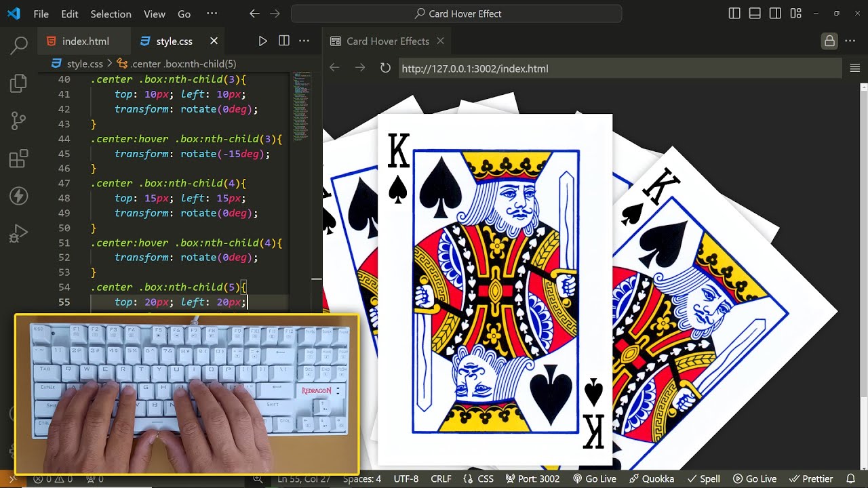Open the Quokka status item

click(651, 479)
